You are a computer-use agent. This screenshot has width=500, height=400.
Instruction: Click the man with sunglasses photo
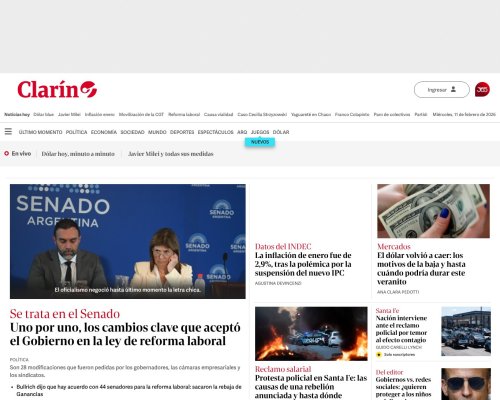point(466,384)
